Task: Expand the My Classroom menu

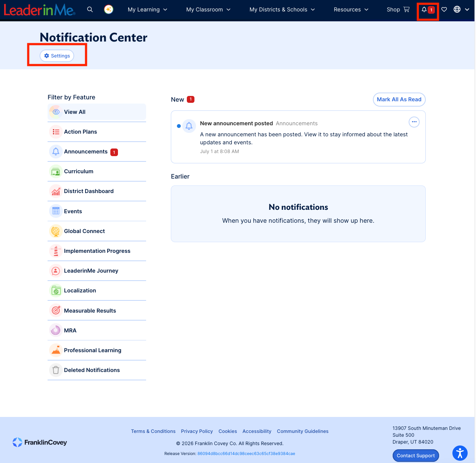Action: coord(208,10)
